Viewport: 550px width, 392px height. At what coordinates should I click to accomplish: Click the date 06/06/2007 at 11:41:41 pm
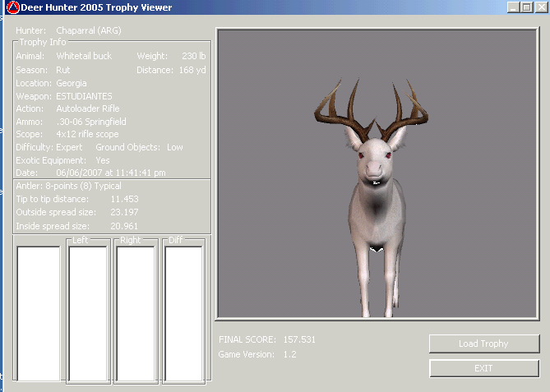111,173
